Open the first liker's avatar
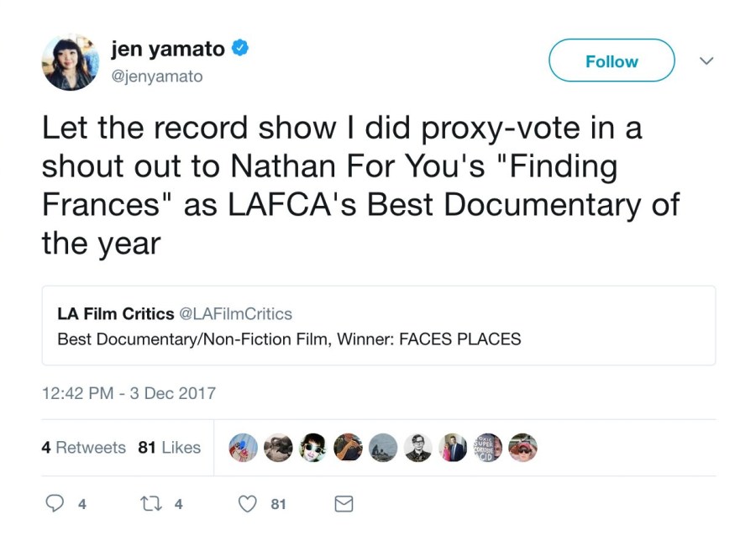 tap(244, 448)
